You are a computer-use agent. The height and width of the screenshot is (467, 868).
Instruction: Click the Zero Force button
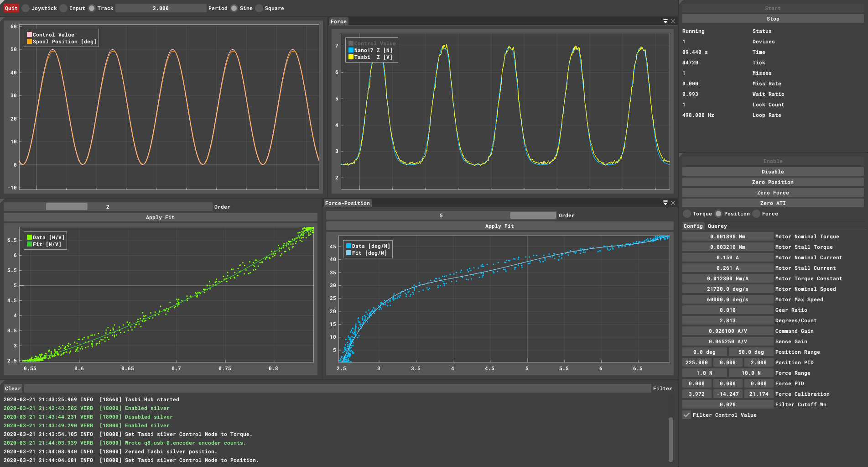click(x=773, y=193)
